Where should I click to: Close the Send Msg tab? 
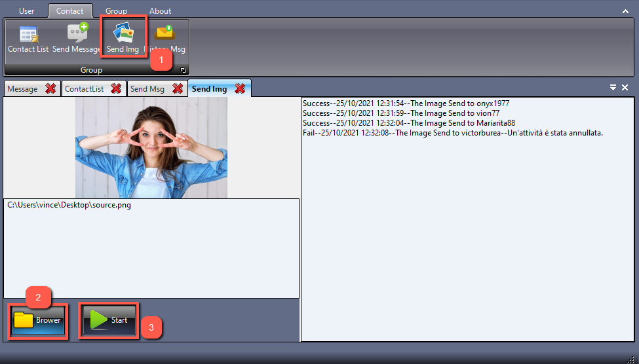coord(177,89)
